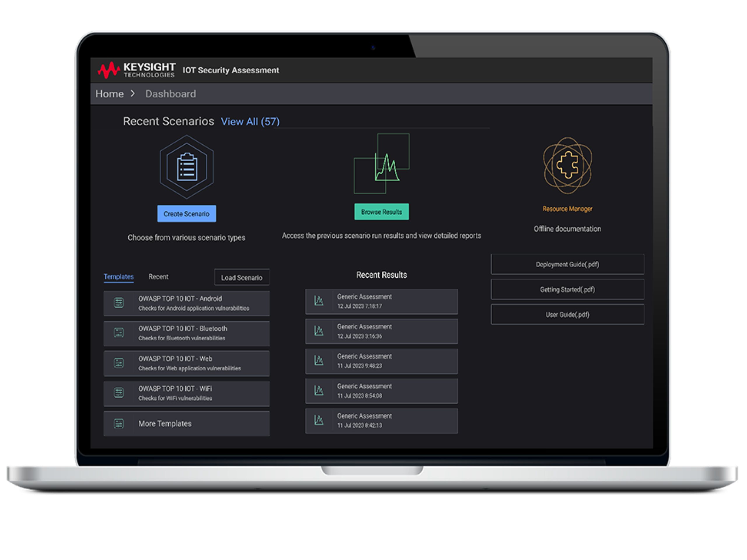This screenshot has width=747, height=560.
Task: Open the Deployment Guide PDF
Action: tap(567, 264)
